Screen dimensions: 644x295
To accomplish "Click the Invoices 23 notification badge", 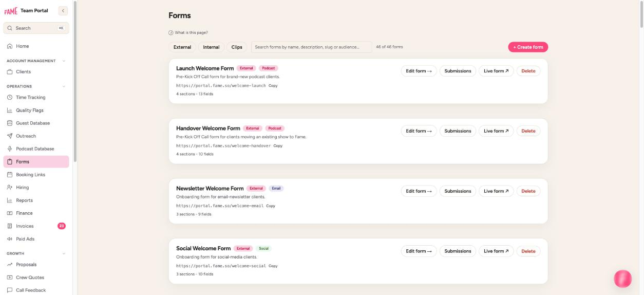I will click(62, 226).
